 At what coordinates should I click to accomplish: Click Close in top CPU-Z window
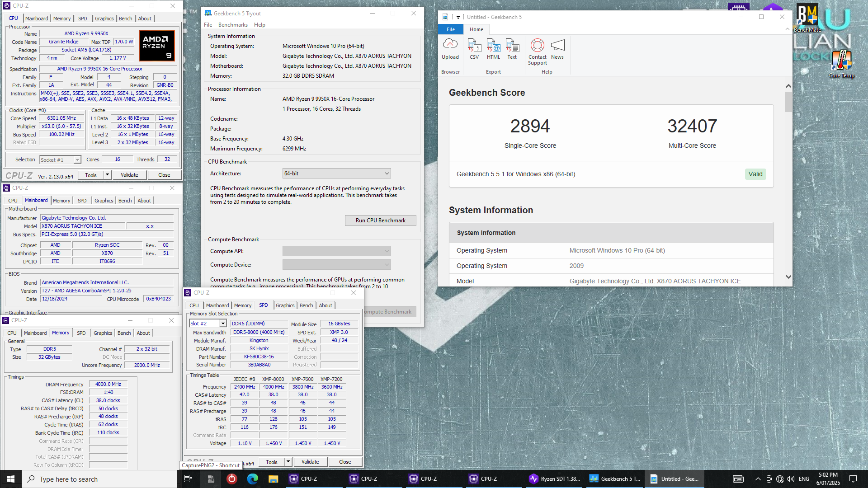coord(164,175)
